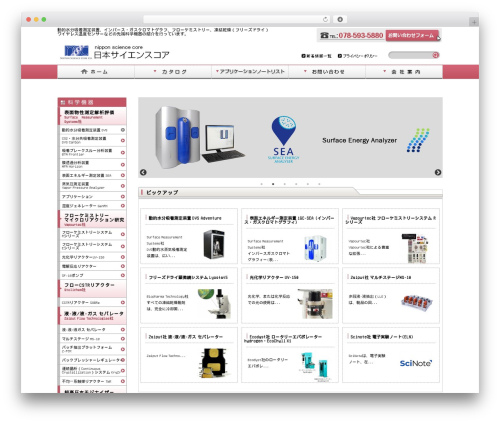The height and width of the screenshot is (423, 500).
Task: Select the last carousel indicator dot
Action: click(x=319, y=184)
